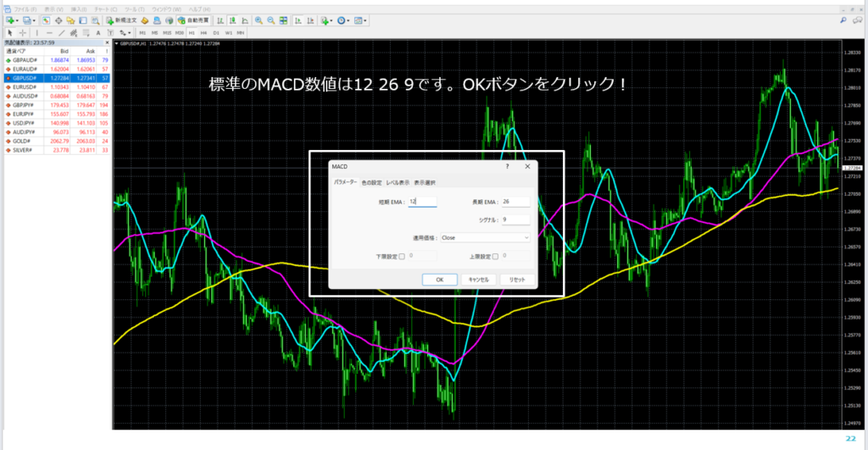868x450 pixels.
Task: Switch to the 色の設定 tab
Action: 371,182
